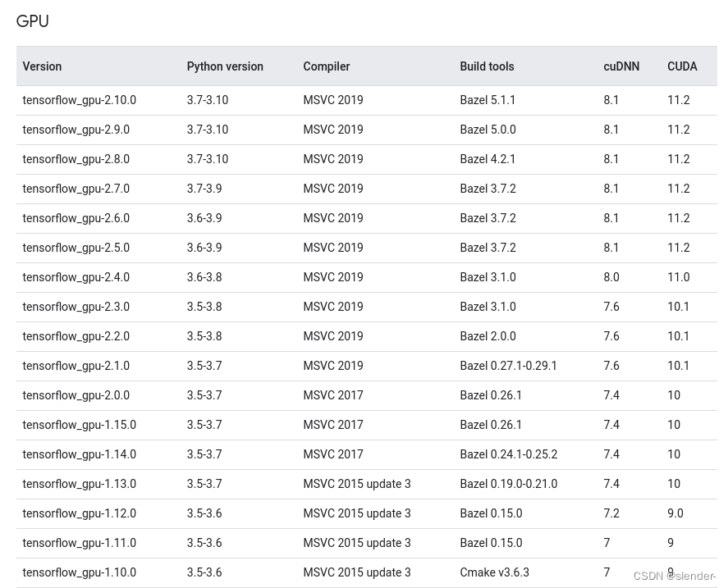Select the tensorflow_gpu-2.0.0 cell
The height and width of the screenshot is (588, 728).
76,395
